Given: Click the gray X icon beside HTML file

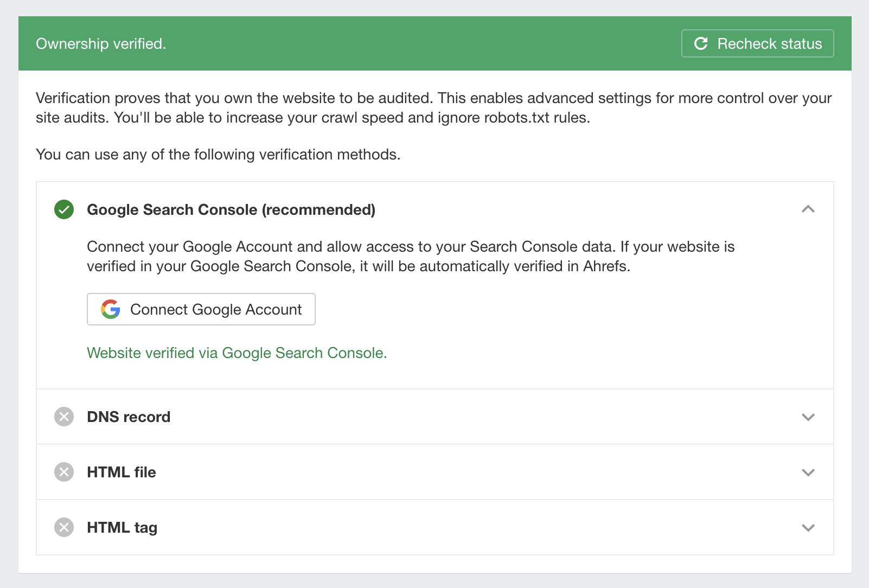Looking at the screenshot, I should (64, 472).
